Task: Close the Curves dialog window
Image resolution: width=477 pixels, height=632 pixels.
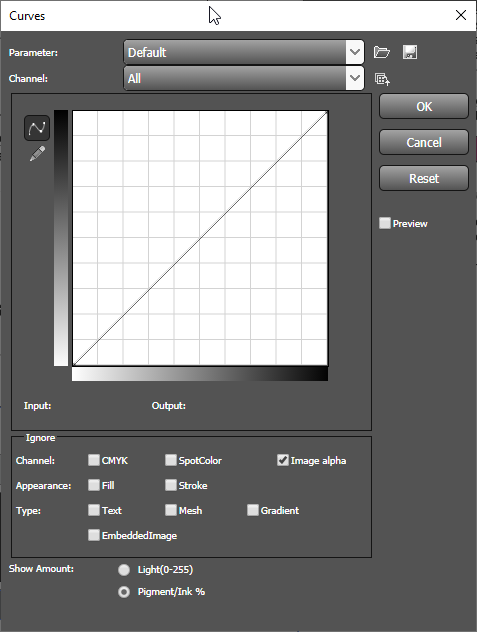Action: 460,15
